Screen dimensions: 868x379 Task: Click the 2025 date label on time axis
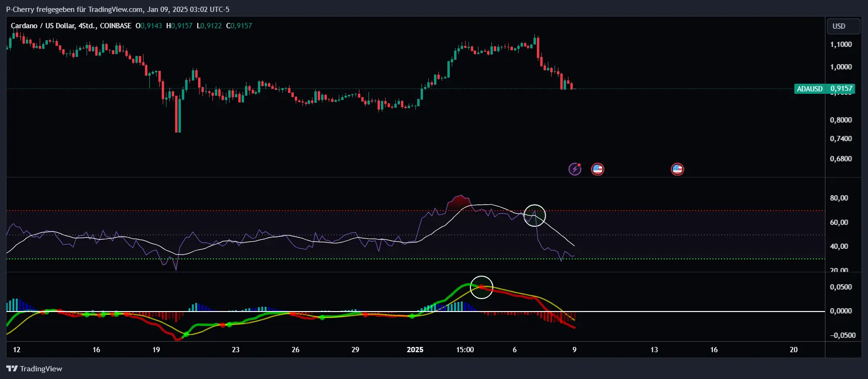[x=415, y=350]
